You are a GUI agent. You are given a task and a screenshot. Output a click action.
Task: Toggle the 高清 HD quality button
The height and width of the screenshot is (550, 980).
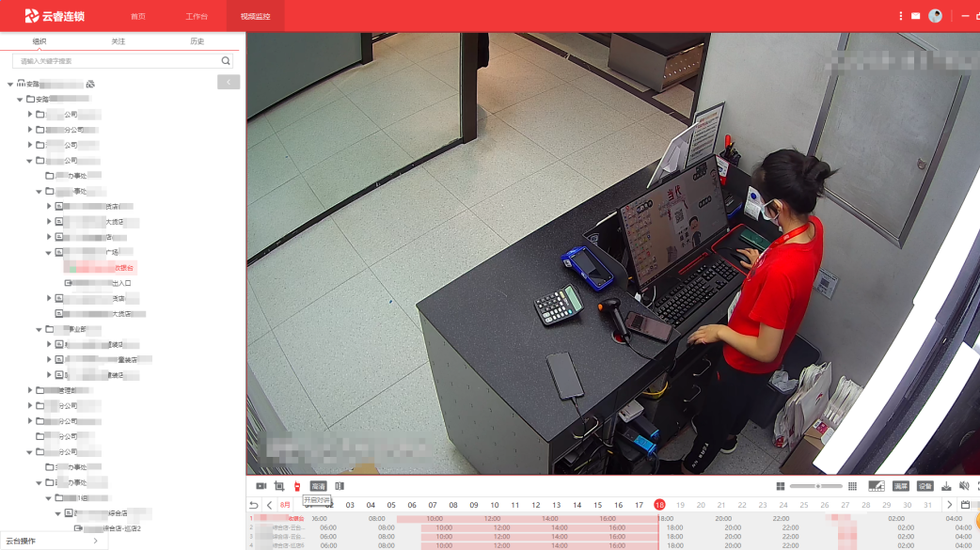coord(318,486)
